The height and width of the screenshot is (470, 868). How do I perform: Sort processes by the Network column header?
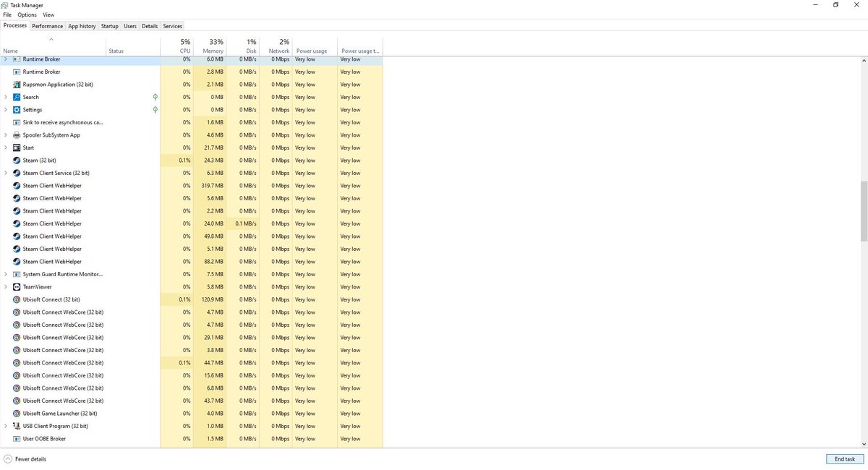click(x=276, y=46)
